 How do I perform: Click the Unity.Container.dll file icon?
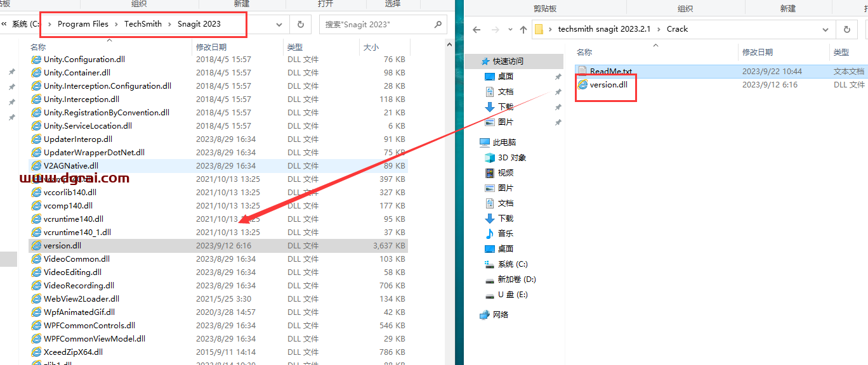(36, 73)
